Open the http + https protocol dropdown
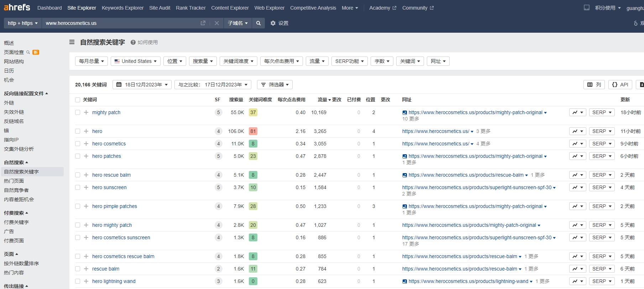644x289 pixels. point(23,23)
